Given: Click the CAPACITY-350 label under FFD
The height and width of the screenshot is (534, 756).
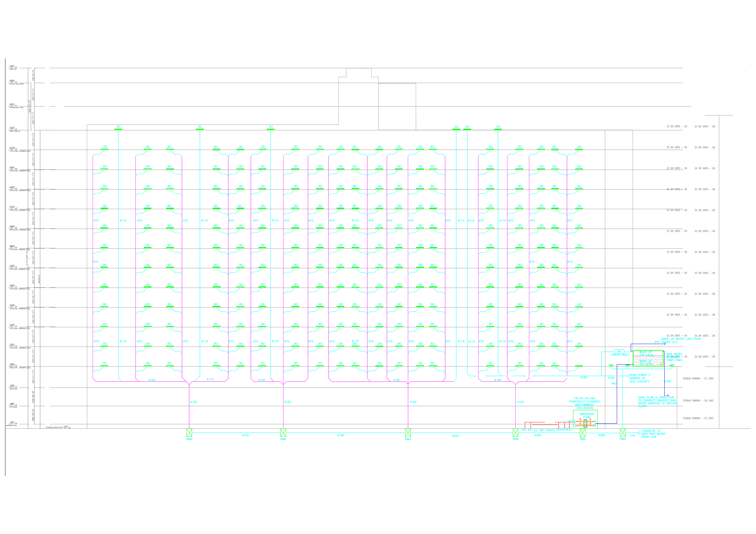Looking at the screenshot, I should click(x=619, y=355).
